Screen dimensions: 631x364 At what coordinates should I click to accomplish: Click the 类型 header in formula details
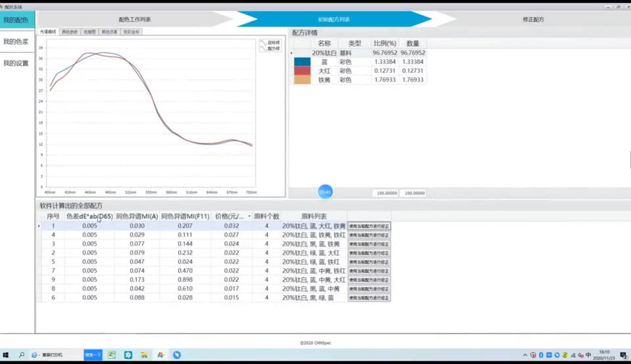354,43
